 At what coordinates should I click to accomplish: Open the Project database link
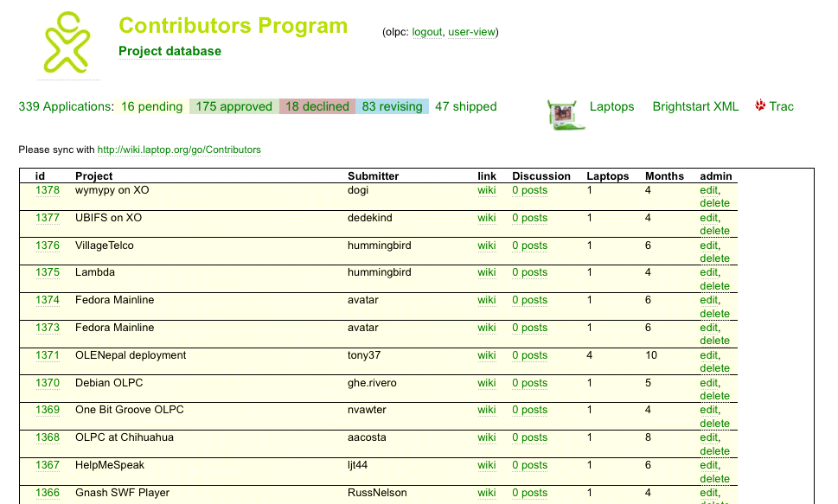click(x=170, y=51)
